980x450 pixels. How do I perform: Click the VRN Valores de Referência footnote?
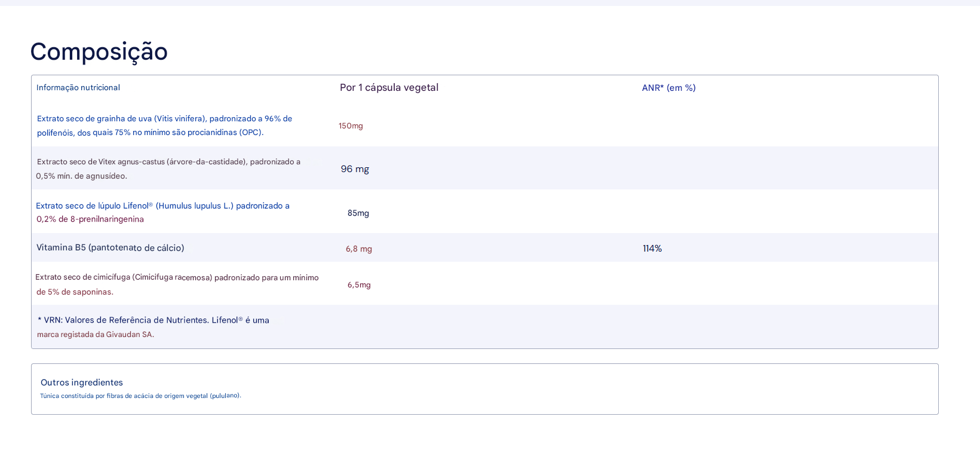click(x=153, y=320)
